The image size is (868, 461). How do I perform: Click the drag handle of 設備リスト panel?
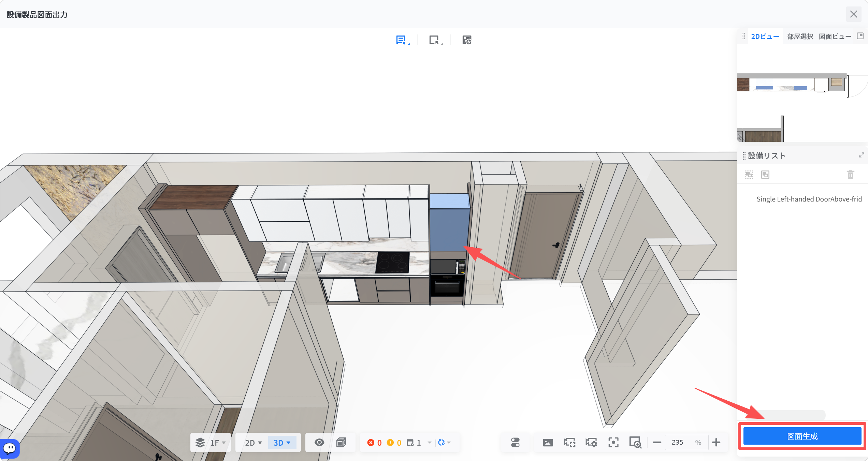tap(744, 156)
